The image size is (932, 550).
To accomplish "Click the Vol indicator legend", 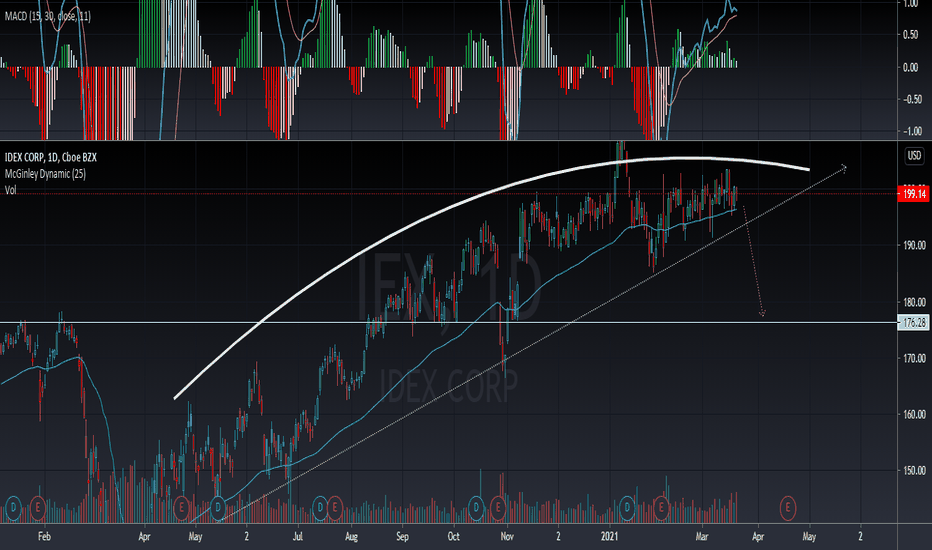I will coord(11,190).
